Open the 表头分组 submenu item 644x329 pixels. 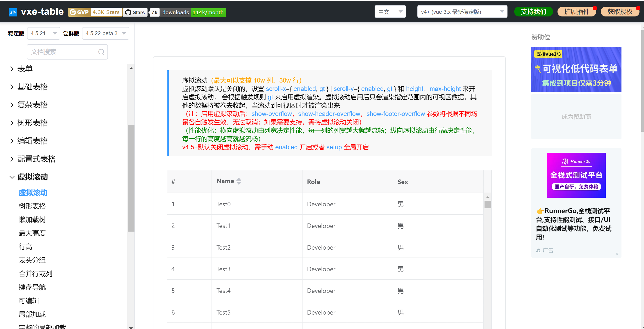click(32, 260)
